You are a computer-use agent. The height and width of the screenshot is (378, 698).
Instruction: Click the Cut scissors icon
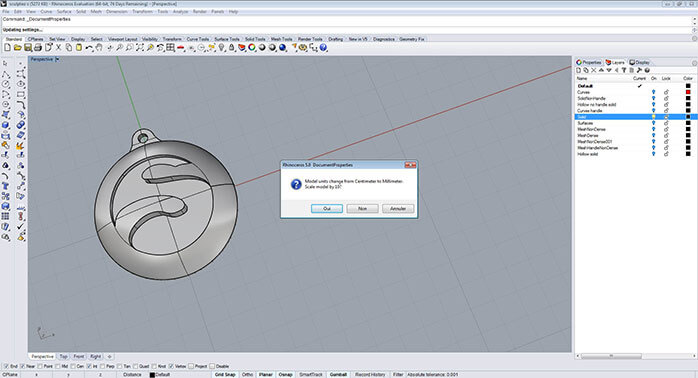58,47
